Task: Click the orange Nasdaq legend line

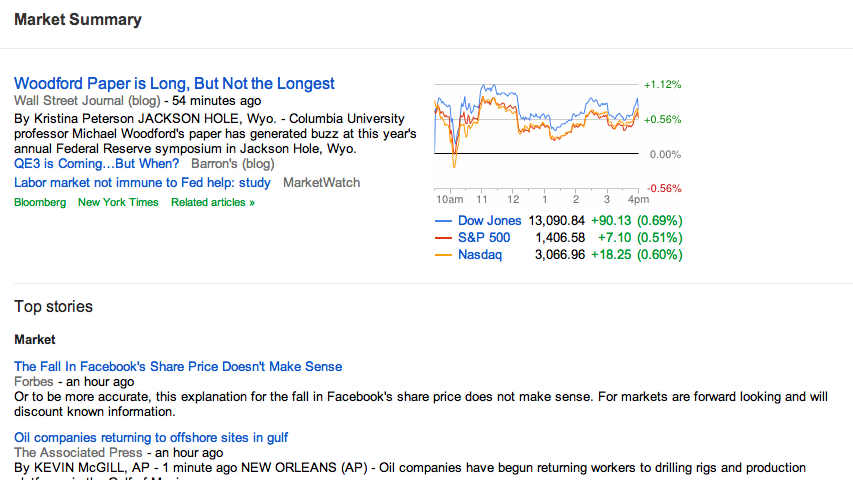Action: pos(444,255)
